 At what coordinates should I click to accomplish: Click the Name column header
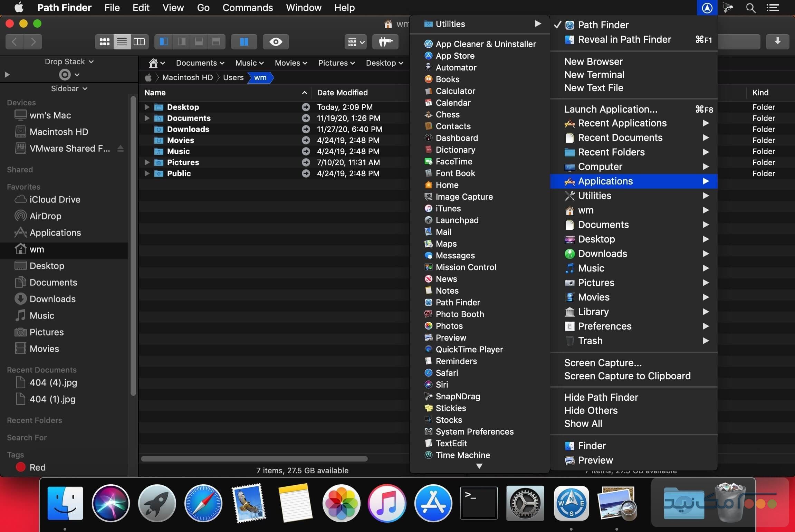coord(155,93)
